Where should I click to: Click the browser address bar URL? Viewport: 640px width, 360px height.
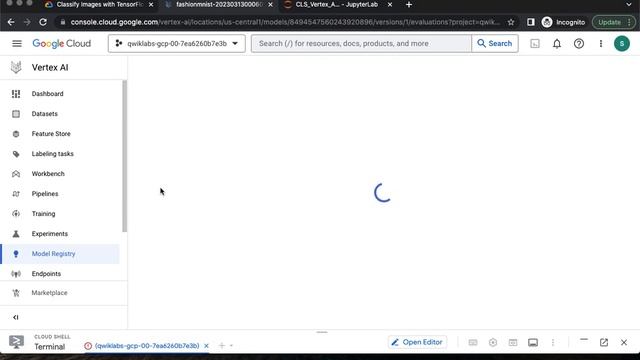coord(284,22)
